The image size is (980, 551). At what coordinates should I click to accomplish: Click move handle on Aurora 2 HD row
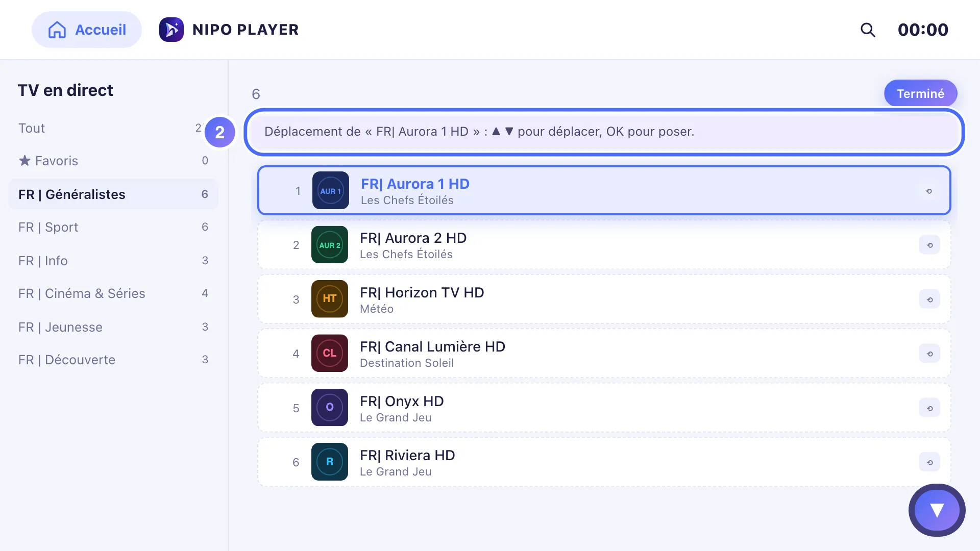pos(929,245)
